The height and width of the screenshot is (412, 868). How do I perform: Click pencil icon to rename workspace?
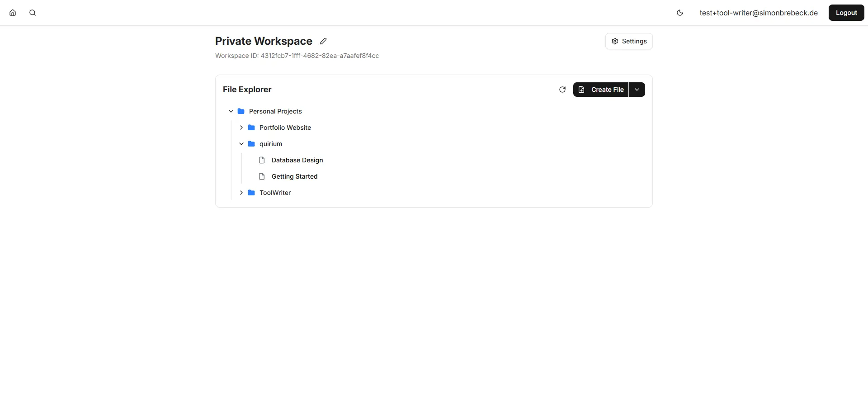323,41
